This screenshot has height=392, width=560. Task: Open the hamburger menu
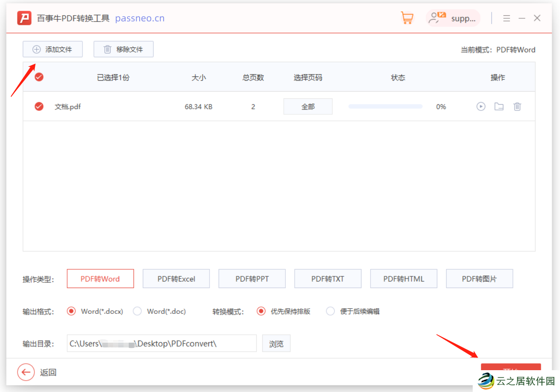pyautogui.click(x=506, y=18)
